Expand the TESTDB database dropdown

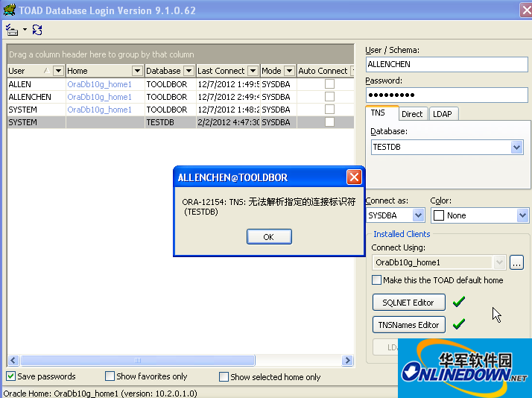(x=516, y=148)
